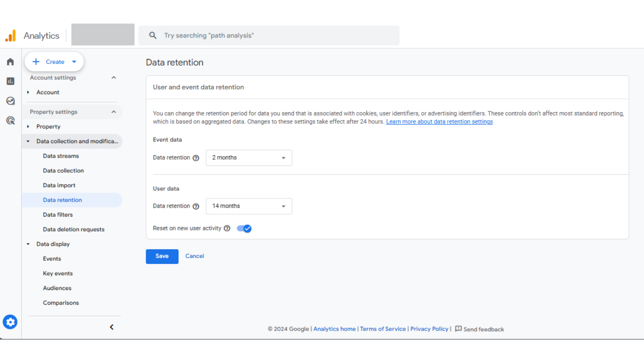Click the reports bar chart icon

[11, 81]
